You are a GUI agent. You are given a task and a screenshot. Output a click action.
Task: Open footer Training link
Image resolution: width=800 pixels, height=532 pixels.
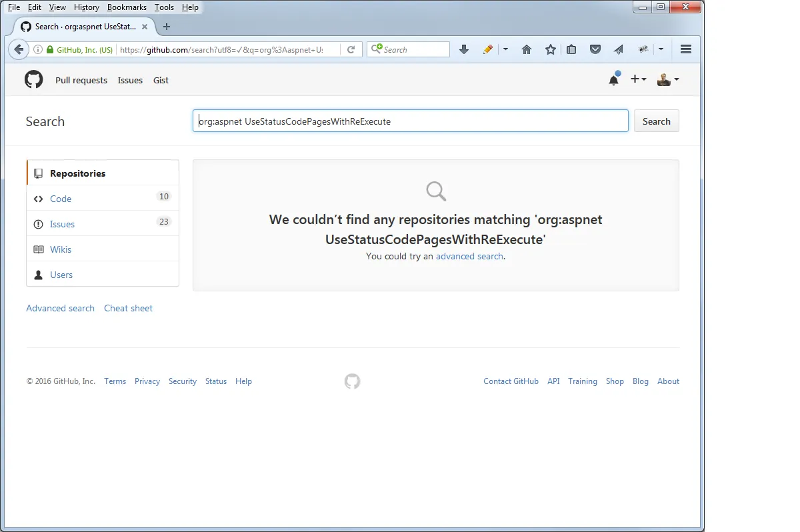pyautogui.click(x=583, y=381)
